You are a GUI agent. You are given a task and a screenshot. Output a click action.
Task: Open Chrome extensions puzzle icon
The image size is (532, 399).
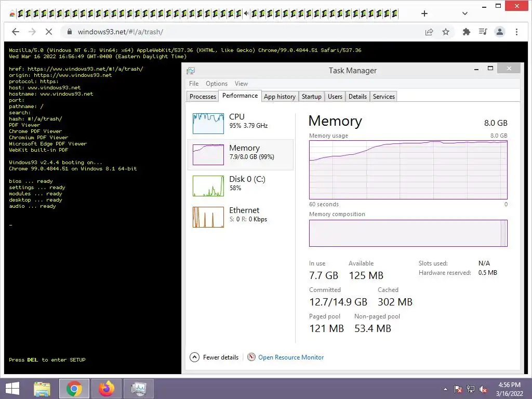coord(467,32)
